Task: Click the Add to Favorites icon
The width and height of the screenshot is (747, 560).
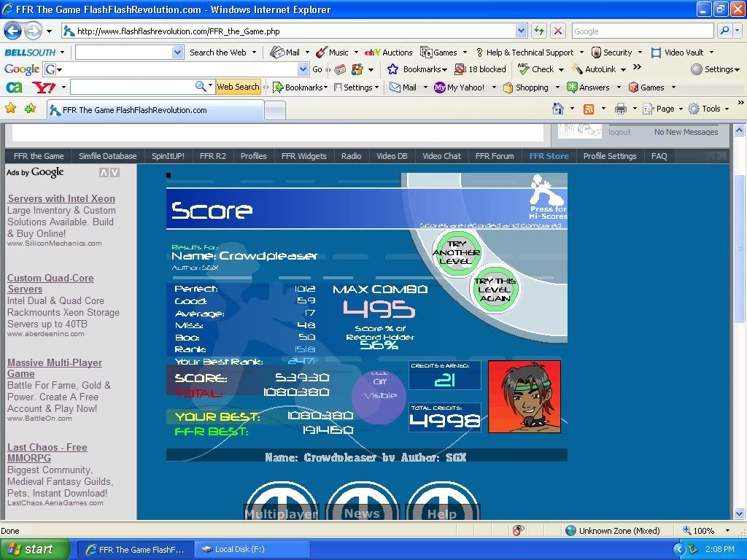Action: 30,109
